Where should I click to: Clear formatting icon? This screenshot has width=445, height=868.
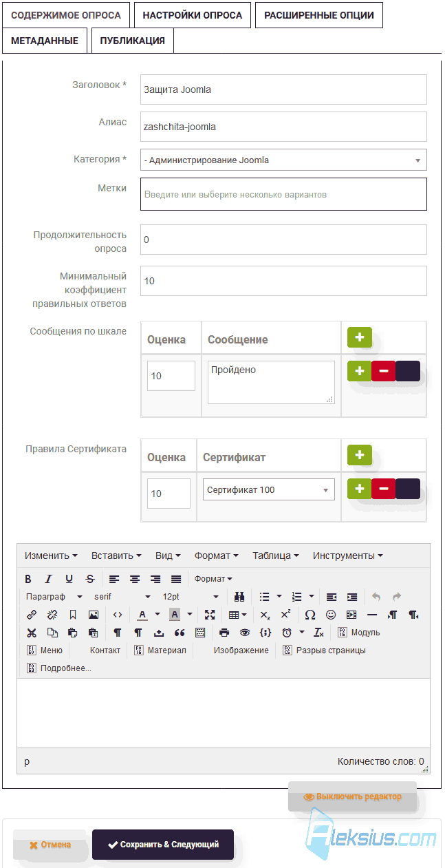point(318,633)
